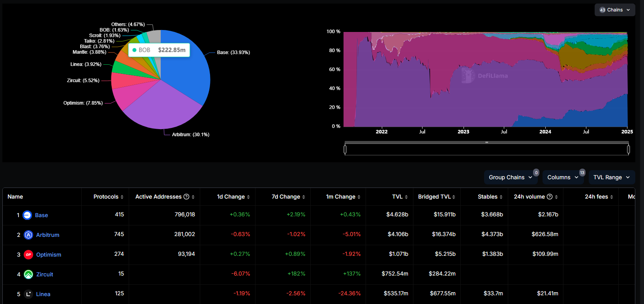Click the top grip bar of the chart range slider
This screenshot has height=304, width=644.
pyautogui.click(x=486, y=143)
